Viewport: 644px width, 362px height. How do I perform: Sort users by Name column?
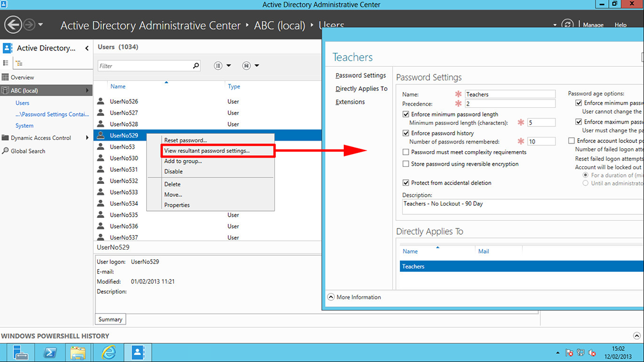[118, 86]
